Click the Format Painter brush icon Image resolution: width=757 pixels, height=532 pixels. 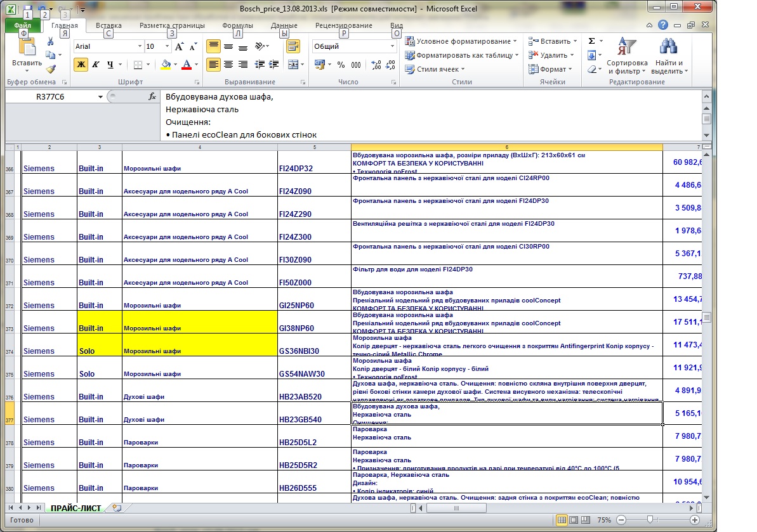point(51,70)
